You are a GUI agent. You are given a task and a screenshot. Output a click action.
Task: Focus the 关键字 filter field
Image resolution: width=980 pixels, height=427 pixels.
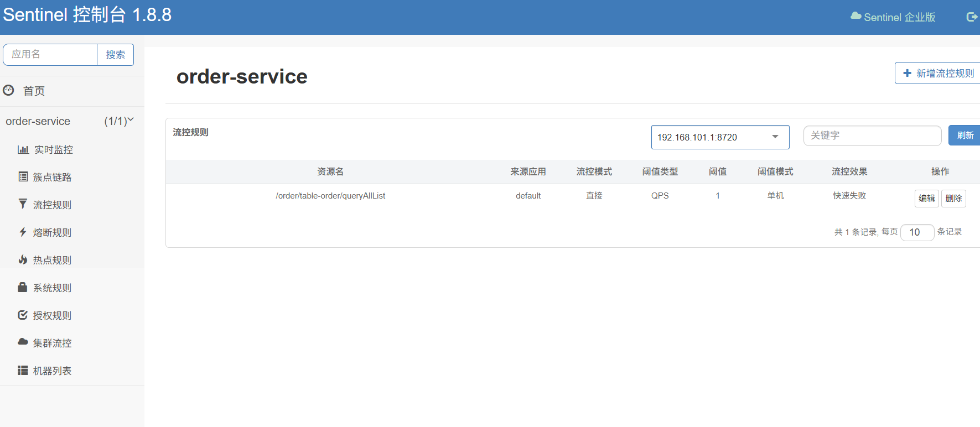(872, 136)
